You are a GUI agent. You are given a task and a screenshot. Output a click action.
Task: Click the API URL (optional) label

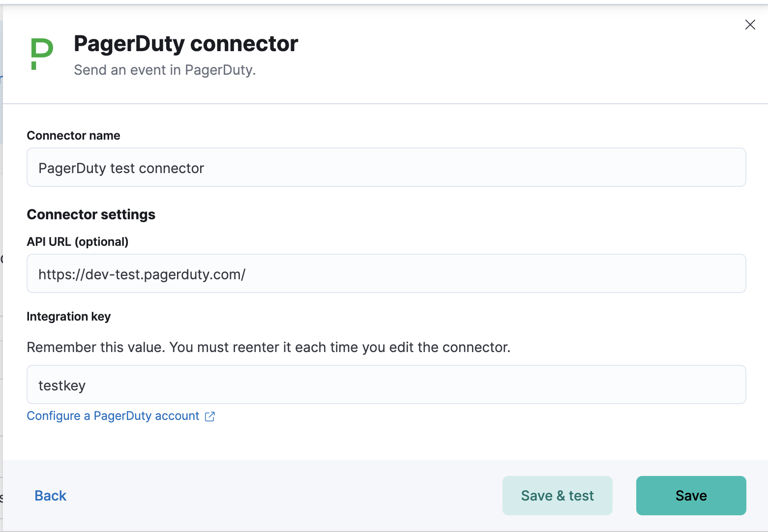77,241
